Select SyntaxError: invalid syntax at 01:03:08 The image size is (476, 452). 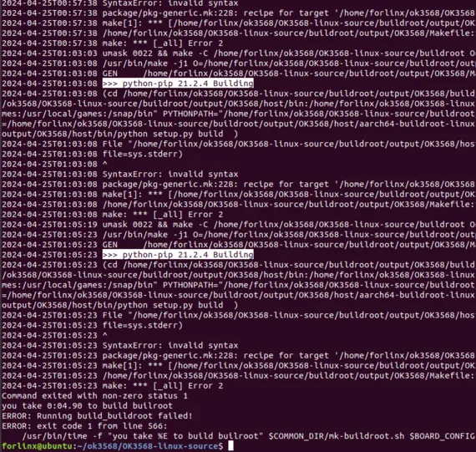170,174
